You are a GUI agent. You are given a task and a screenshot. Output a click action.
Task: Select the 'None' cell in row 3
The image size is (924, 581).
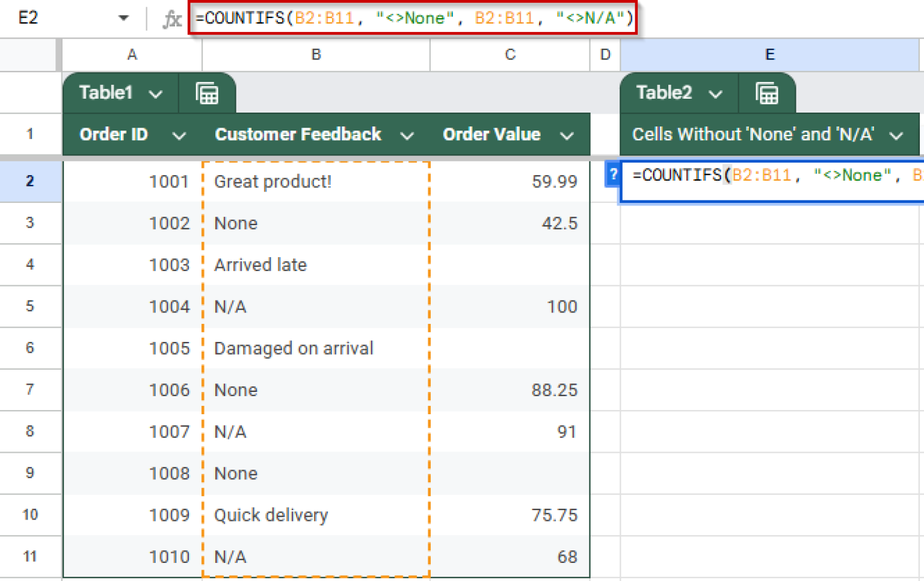click(x=316, y=223)
